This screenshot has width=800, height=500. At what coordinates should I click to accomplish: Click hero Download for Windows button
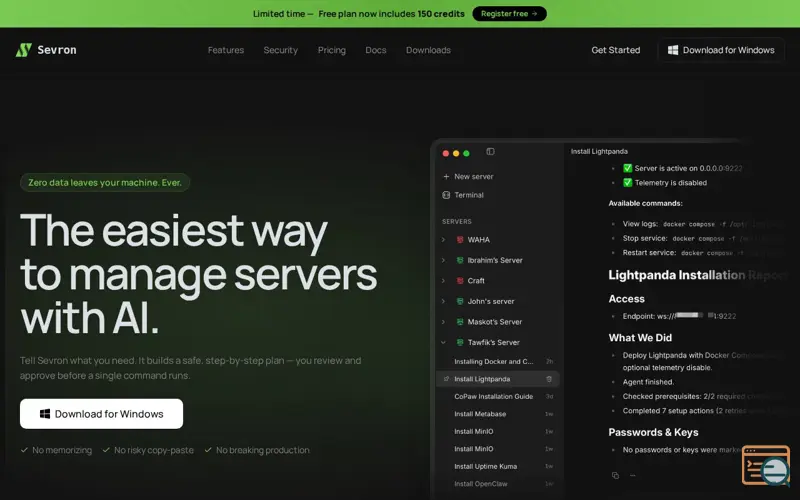[x=102, y=414]
